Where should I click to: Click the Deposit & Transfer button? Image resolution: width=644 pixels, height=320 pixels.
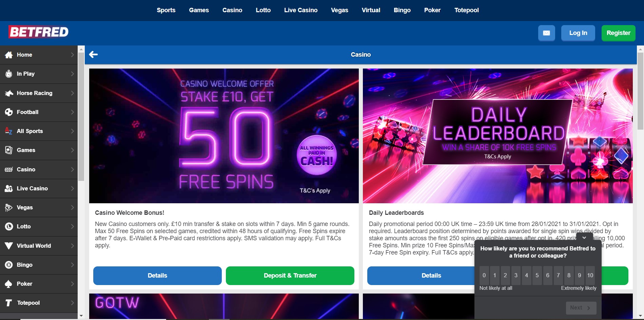click(290, 276)
